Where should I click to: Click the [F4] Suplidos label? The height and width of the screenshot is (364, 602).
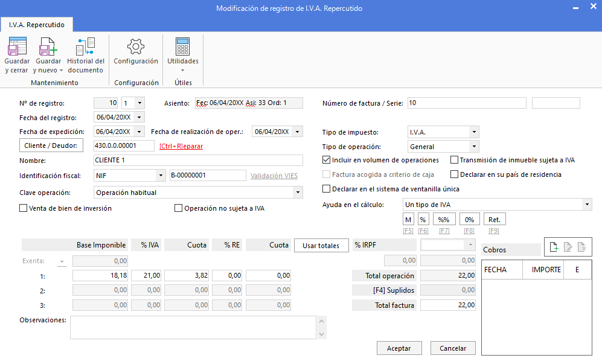click(394, 290)
